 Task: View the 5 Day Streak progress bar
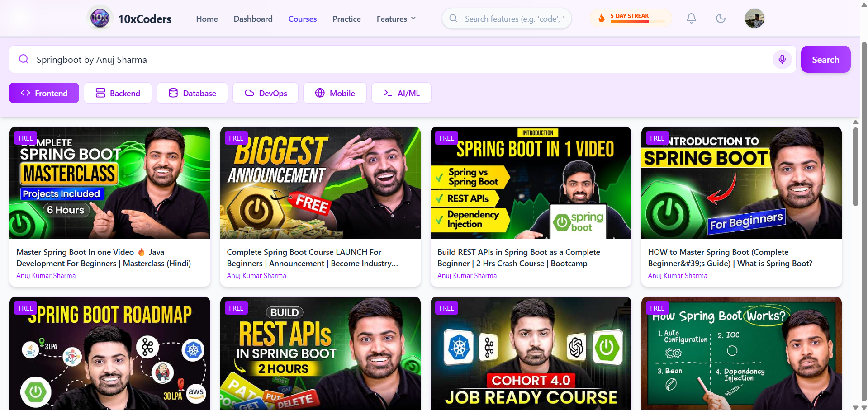[x=638, y=21]
